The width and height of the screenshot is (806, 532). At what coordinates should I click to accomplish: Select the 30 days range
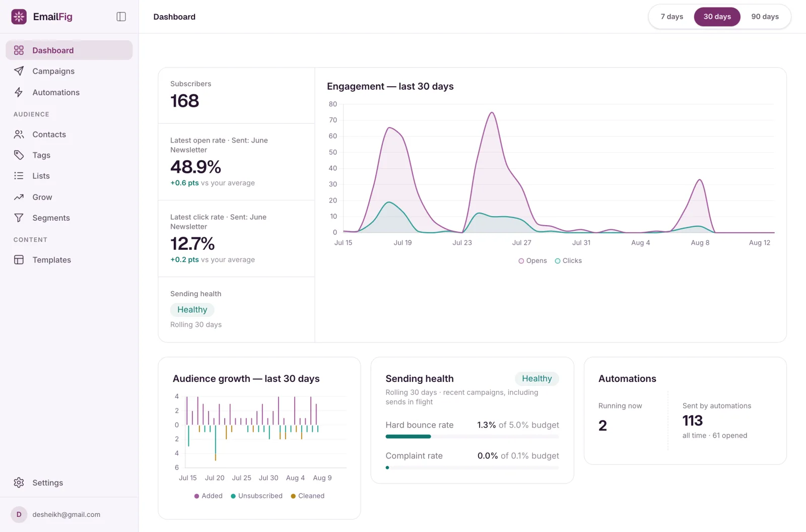tap(717, 17)
